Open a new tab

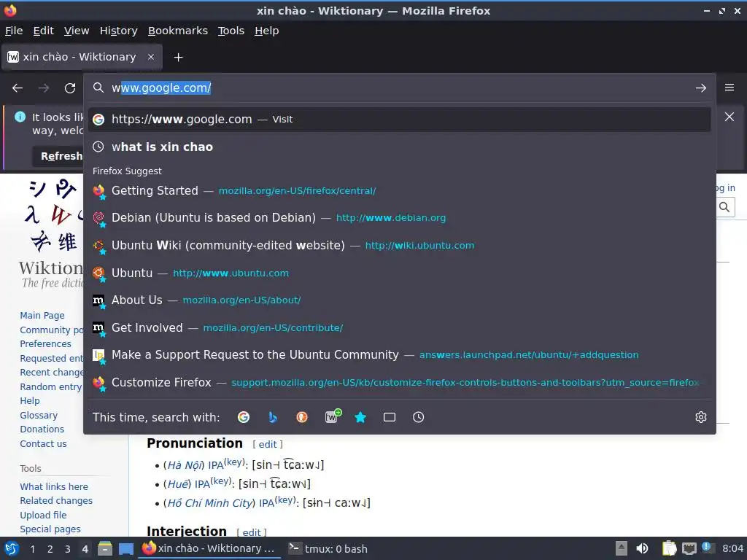click(178, 57)
